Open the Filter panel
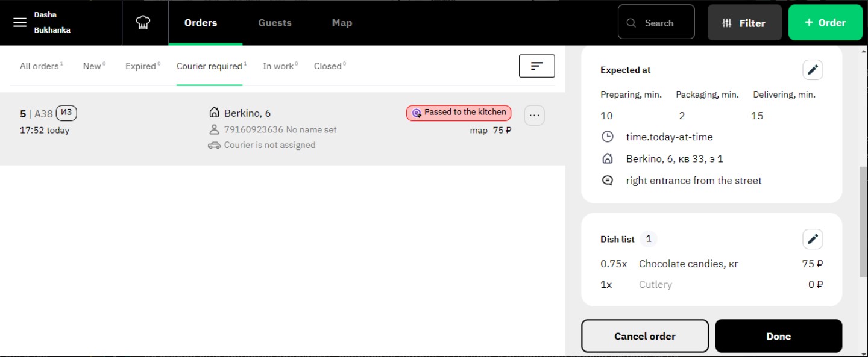 (x=744, y=23)
